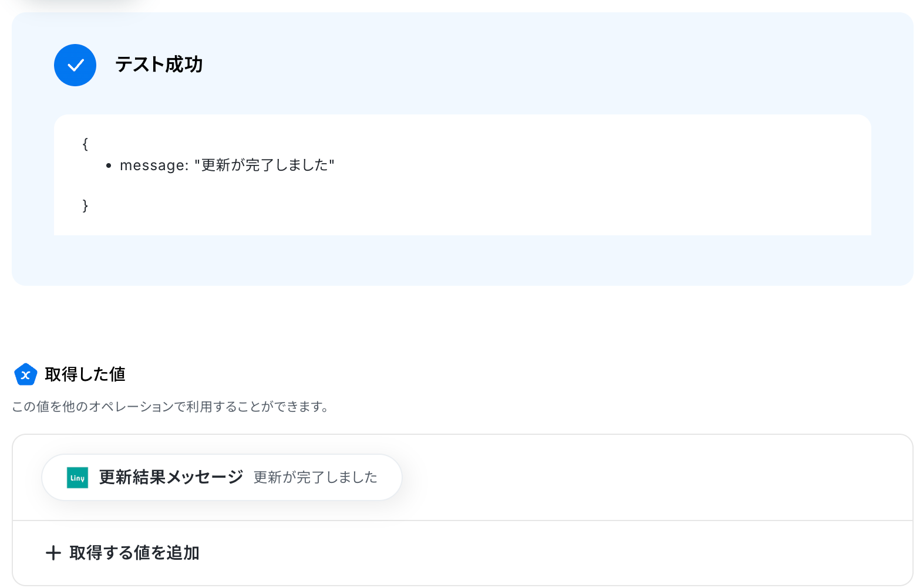Click the blue pentagon icon beside 取得した値

tap(25, 374)
